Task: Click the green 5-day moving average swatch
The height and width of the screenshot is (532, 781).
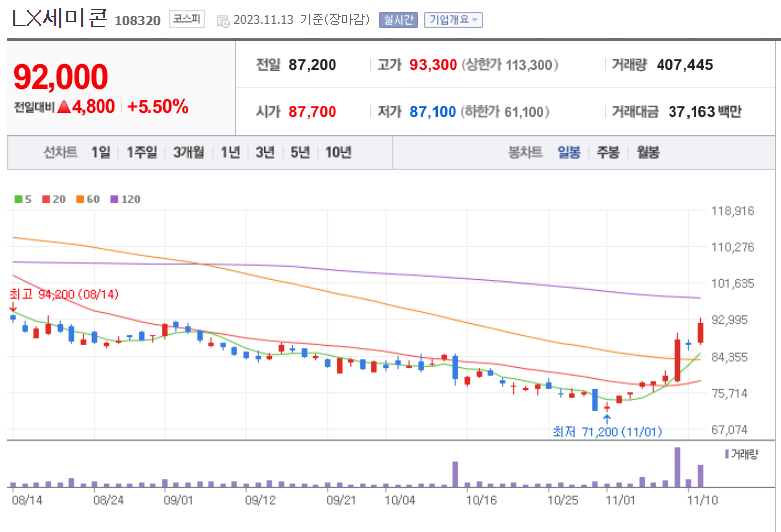Action: pyautogui.click(x=18, y=199)
